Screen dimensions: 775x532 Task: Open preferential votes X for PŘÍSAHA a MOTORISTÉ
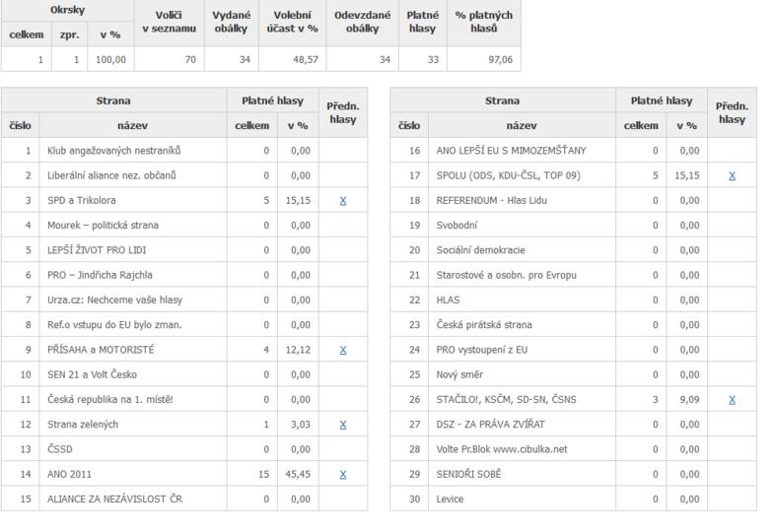coord(343,350)
